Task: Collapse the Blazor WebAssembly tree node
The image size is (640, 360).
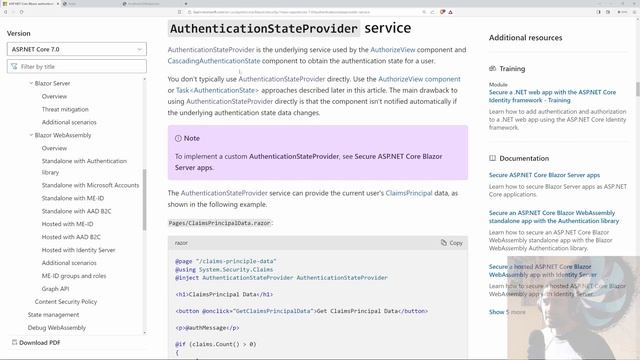Action: [31, 135]
